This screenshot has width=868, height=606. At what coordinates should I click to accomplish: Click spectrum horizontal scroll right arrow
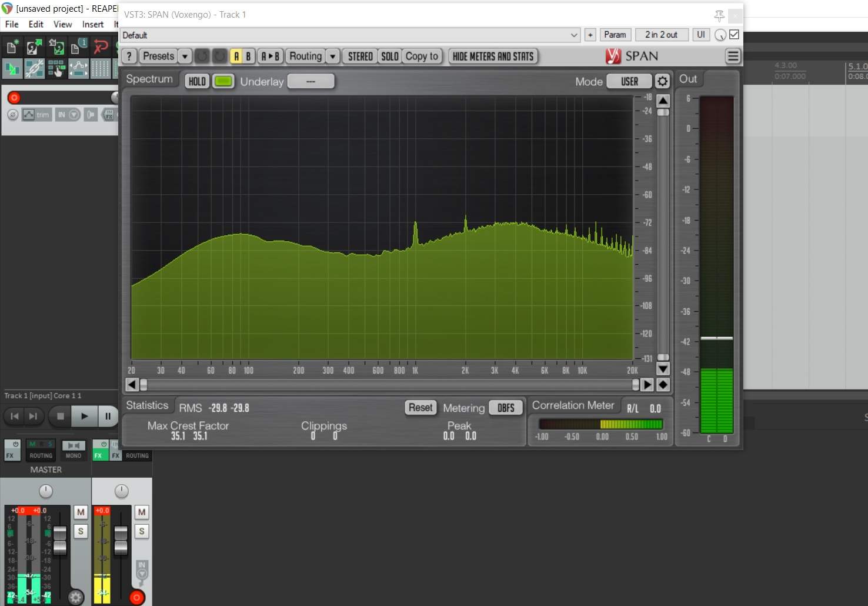click(647, 385)
